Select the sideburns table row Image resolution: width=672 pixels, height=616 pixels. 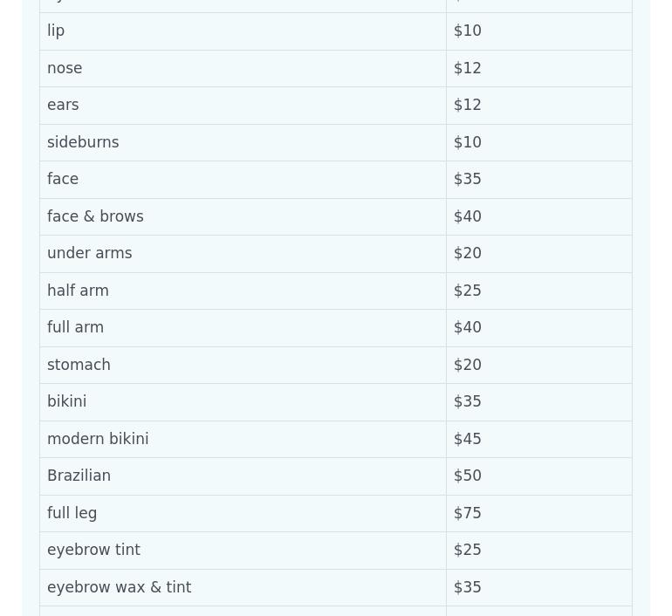coord(83,142)
